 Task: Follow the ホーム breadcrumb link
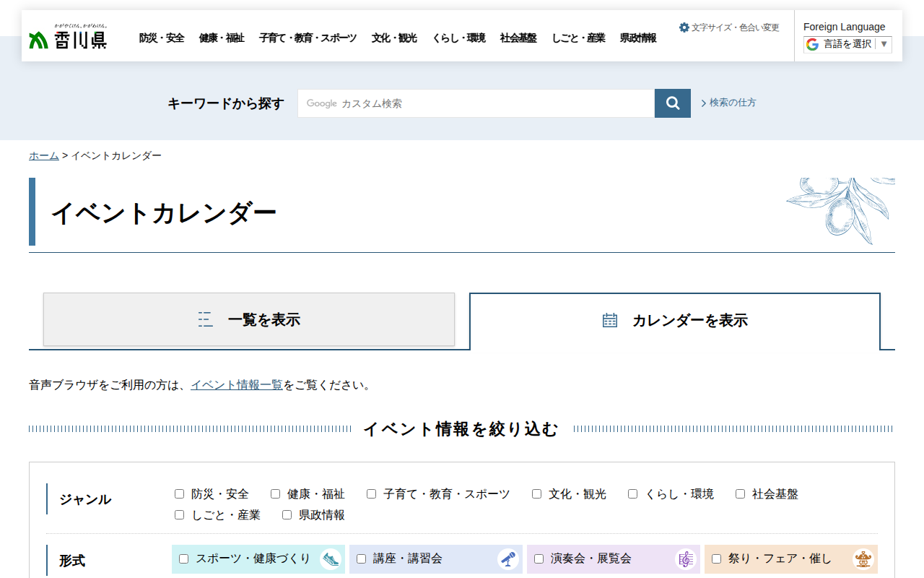click(44, 156)
